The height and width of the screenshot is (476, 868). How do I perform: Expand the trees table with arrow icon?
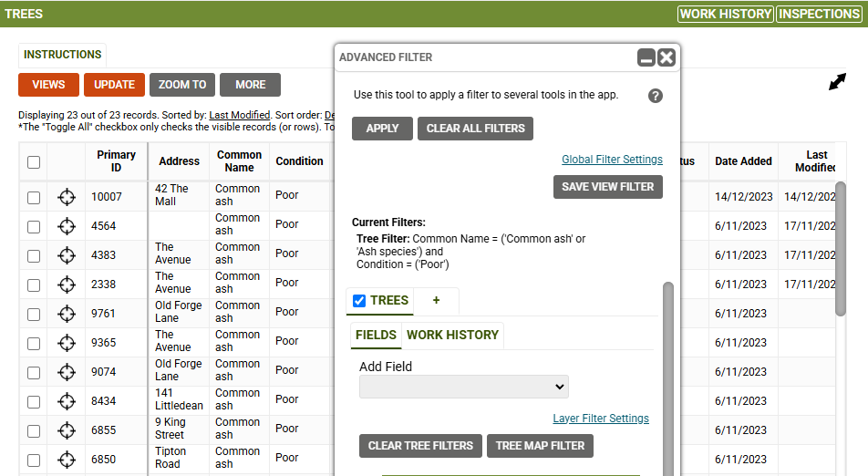[x=837, y=82]
